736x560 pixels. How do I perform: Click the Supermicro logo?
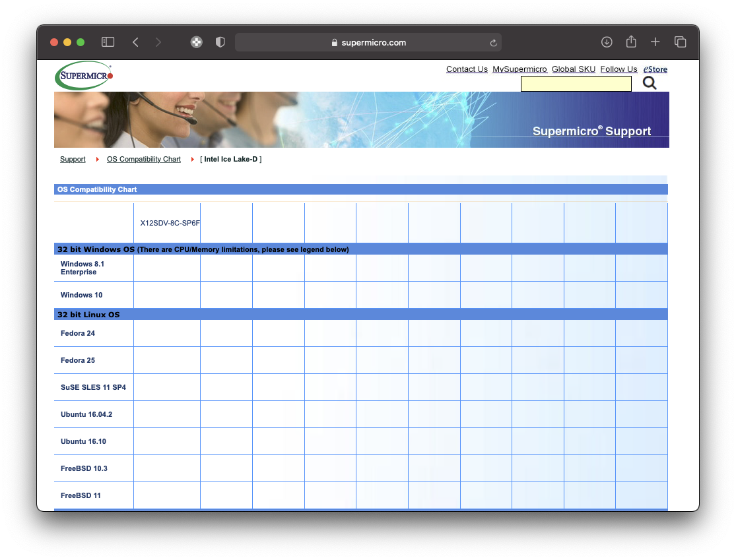(84, 75)
